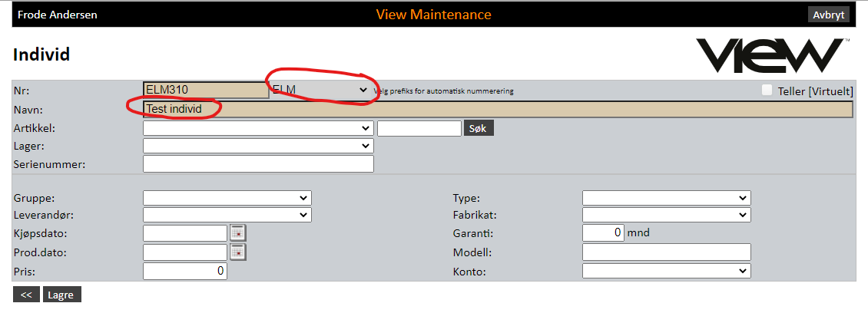The width and height of the screenshot is (868, 313).
Task: Open the Kjøpsdato calendar picker icon
Action: tap(238, 233)
